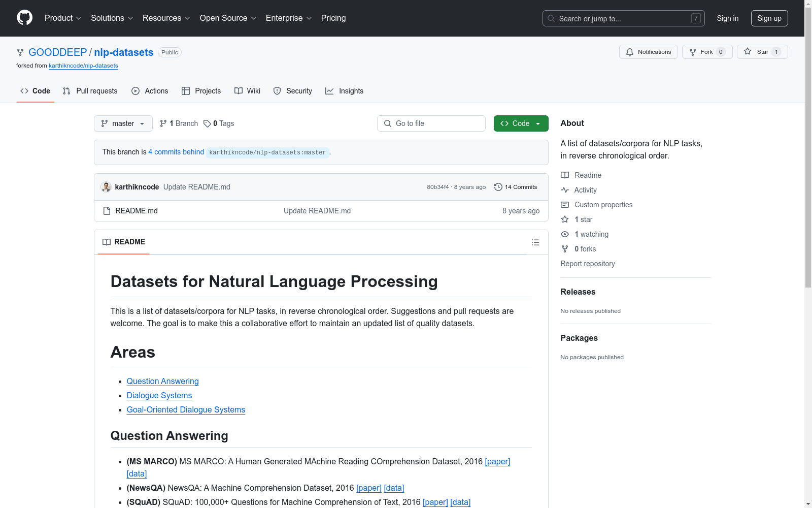Switch to the Actions tab
Screen dimensions: 812x508
click(150, 91)
